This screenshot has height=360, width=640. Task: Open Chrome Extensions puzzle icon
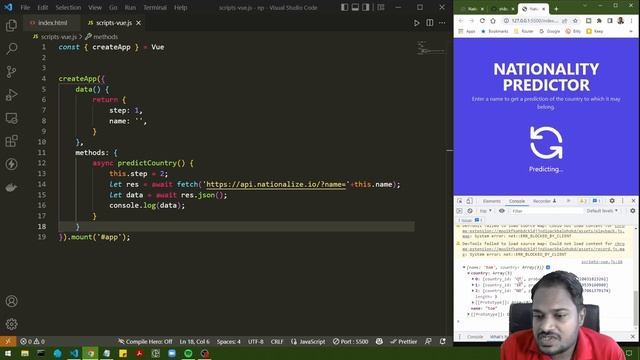click(599, 20)
